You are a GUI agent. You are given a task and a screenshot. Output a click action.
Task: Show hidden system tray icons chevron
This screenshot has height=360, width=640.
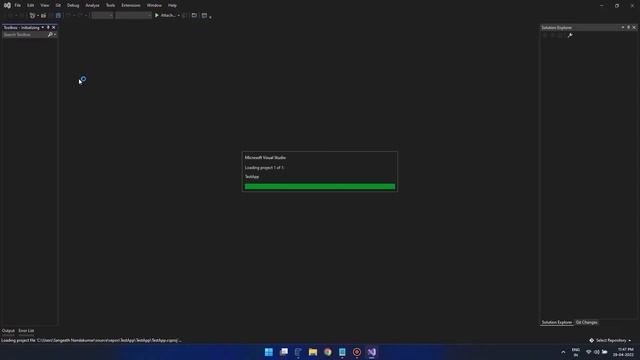(x=563, y=352)
